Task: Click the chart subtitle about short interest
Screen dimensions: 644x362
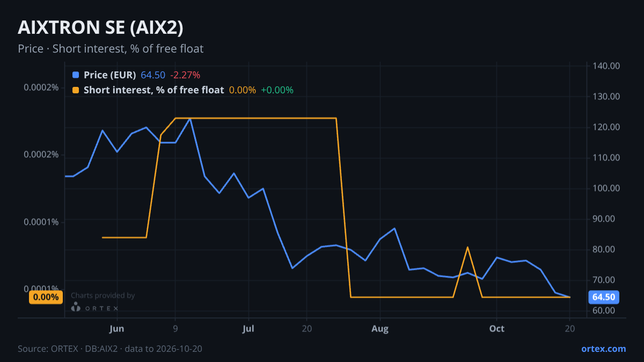Action: [x=111, y=49]
